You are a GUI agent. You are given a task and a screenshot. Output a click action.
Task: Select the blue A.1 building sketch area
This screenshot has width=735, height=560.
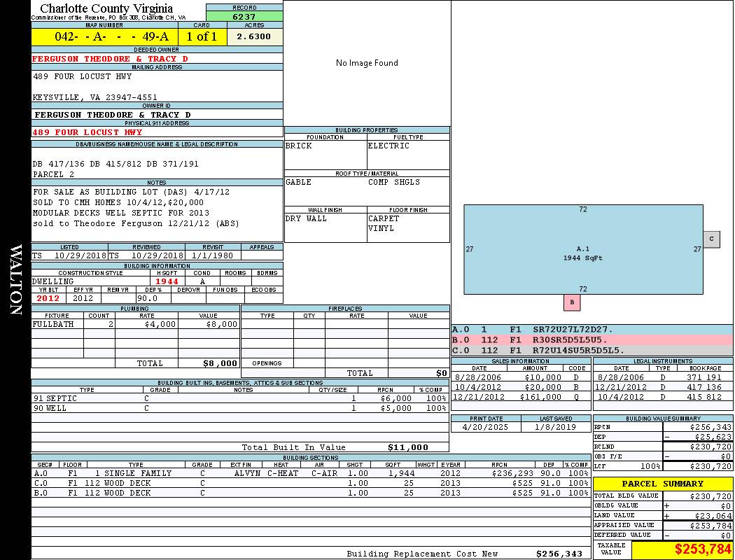pyautogui.click(x=583, y=249)
